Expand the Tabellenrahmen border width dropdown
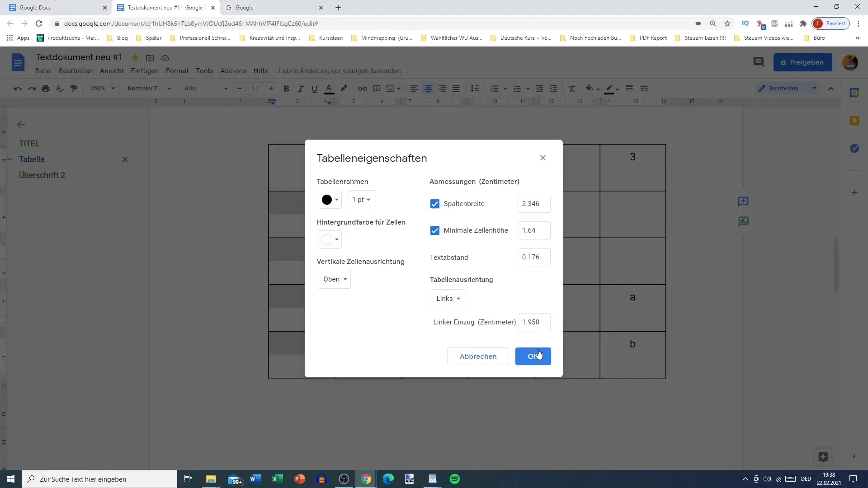868x488 pixels. pos(362,200)
